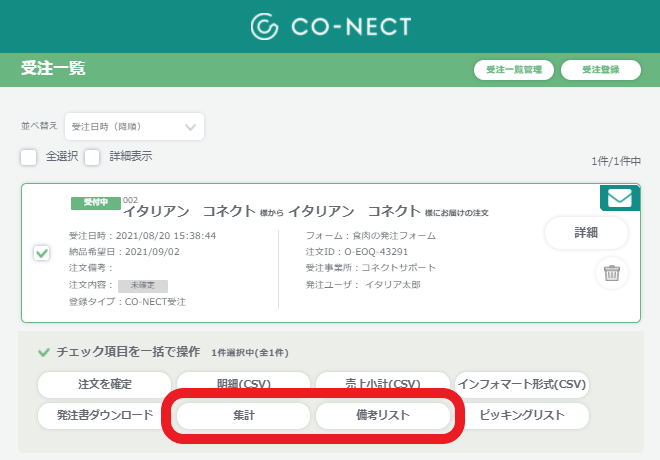
Task: Open 受注一覧管理 button
Action: pos(514,70)
